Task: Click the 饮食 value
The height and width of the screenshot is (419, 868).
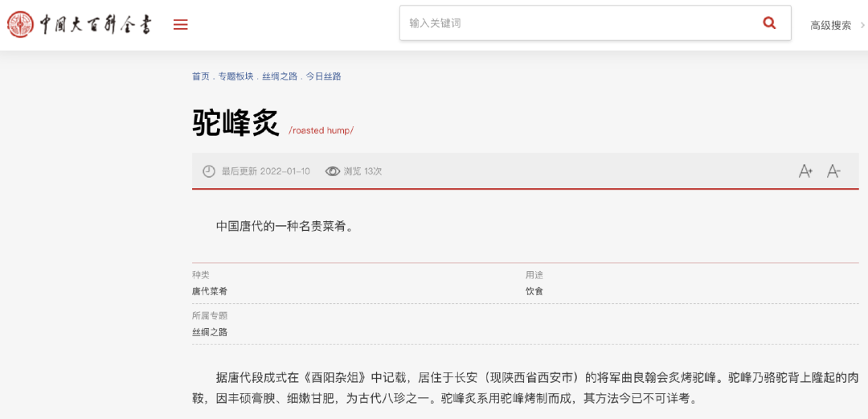Action: pos(534,291)
